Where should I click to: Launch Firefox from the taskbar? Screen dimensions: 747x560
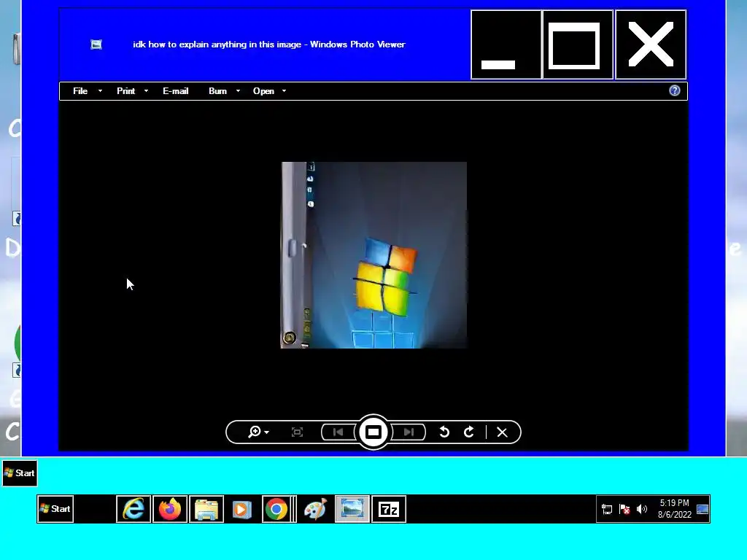click(x=170, y=509)
